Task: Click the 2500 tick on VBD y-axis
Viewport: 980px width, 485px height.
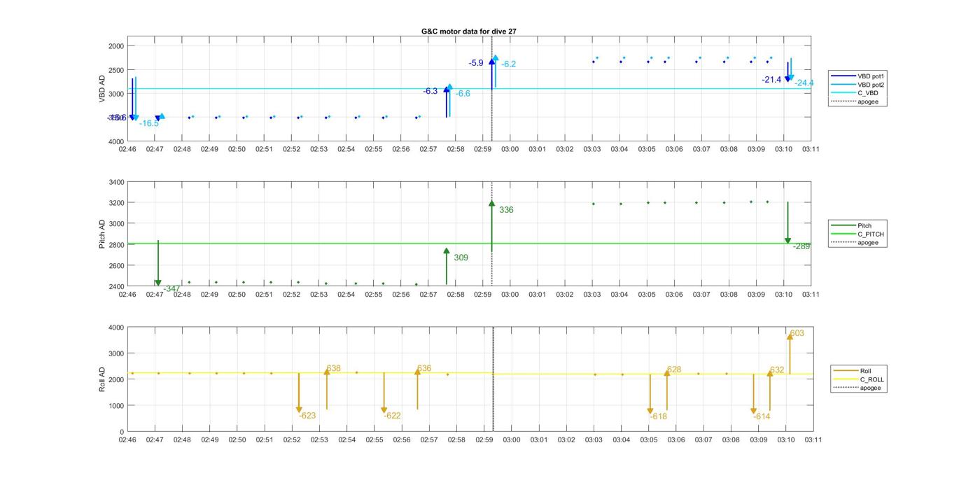Action: point(116,70)
